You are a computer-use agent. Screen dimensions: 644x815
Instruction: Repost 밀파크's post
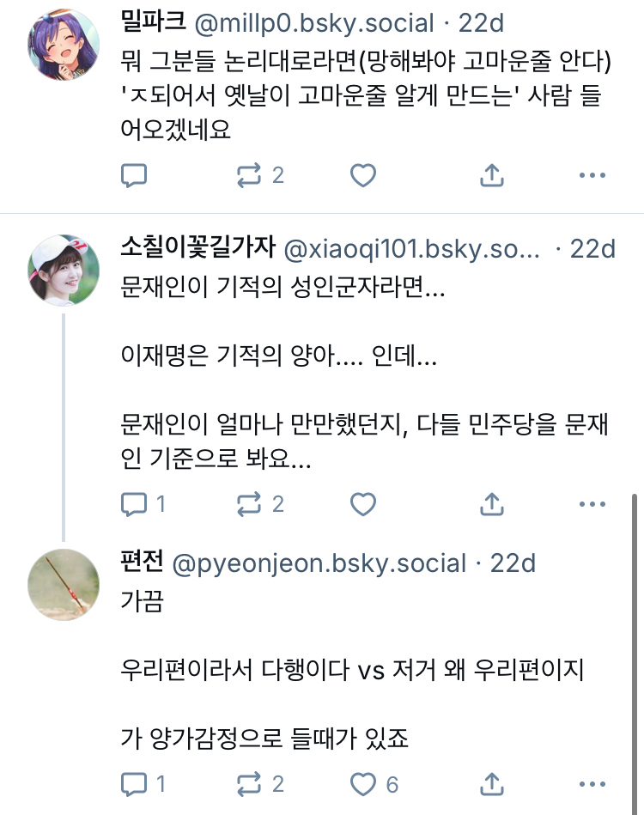[250, 176]
